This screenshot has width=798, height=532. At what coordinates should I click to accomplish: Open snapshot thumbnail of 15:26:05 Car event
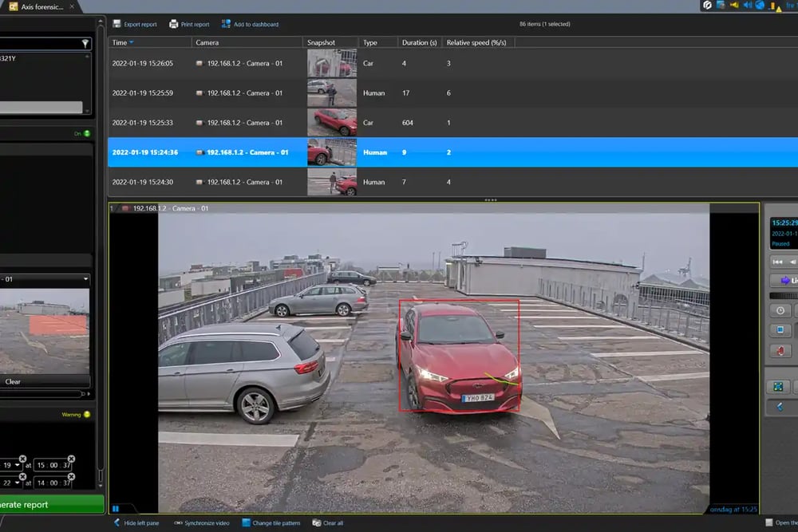(332, 63)
